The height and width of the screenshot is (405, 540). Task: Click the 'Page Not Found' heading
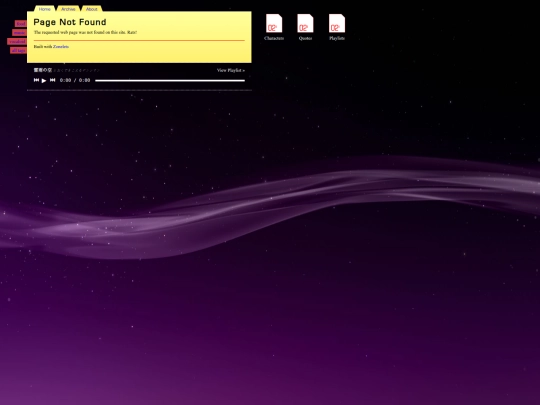70,22
